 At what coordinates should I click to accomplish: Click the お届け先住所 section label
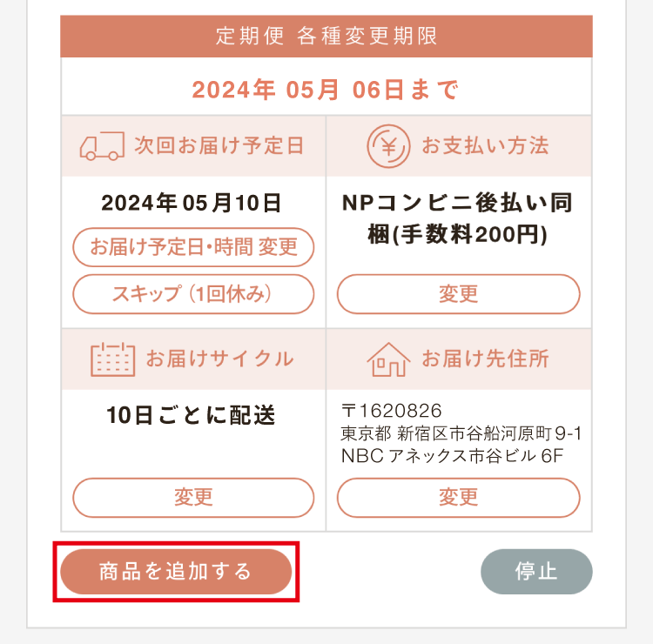(x=485, y=359)
